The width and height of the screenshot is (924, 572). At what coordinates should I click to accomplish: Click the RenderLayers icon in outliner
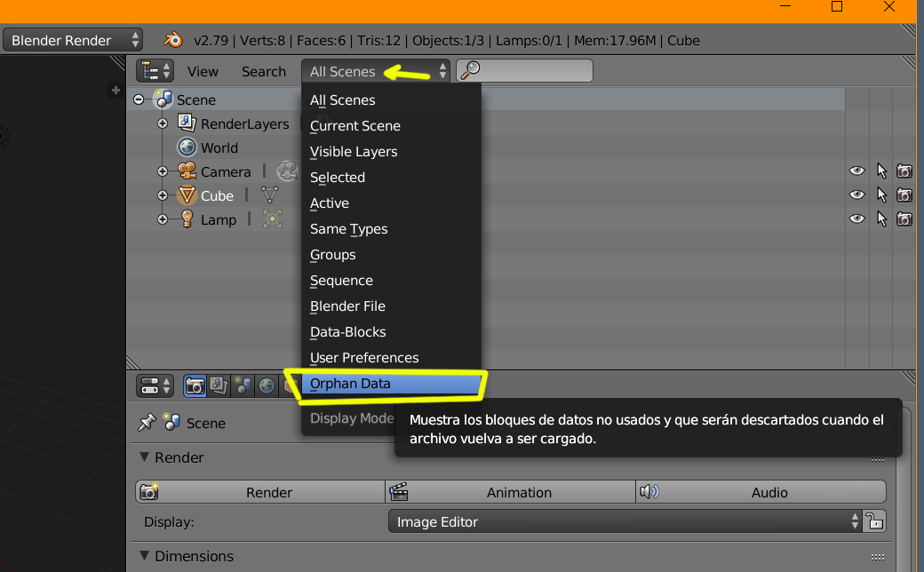[187, 123]
